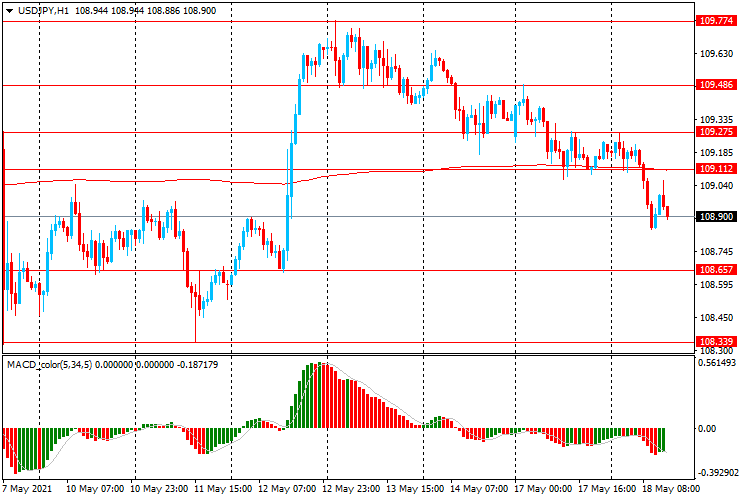Click the MACD 0.00 zero-line label
740x500 pixels.
tap(708, 428)
